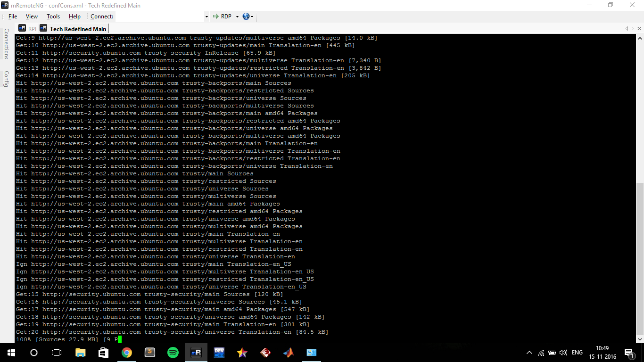The height and width of the screenshot is (362, 644).
Task: Click the green terminal cursor block
Action: (120, 339)
